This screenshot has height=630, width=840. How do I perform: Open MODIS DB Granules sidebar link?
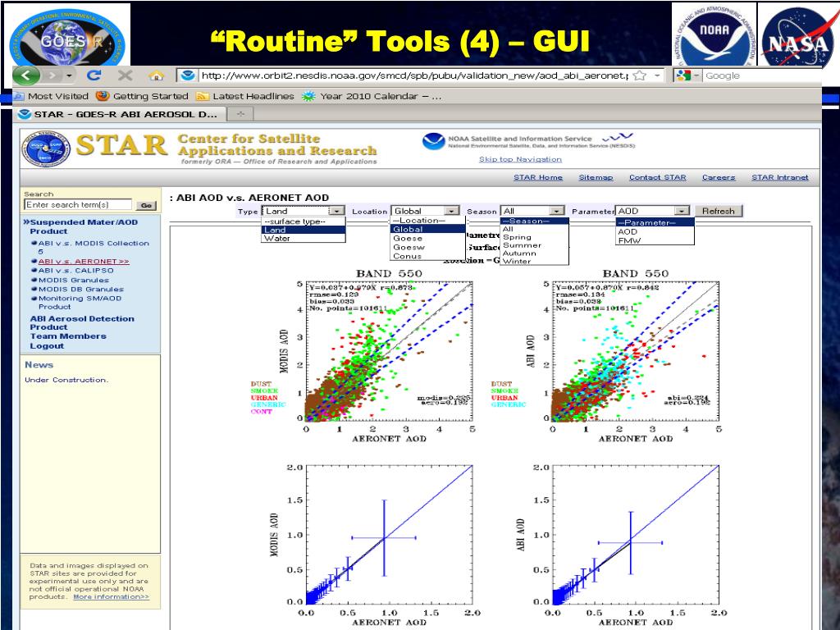pos(81,289)
